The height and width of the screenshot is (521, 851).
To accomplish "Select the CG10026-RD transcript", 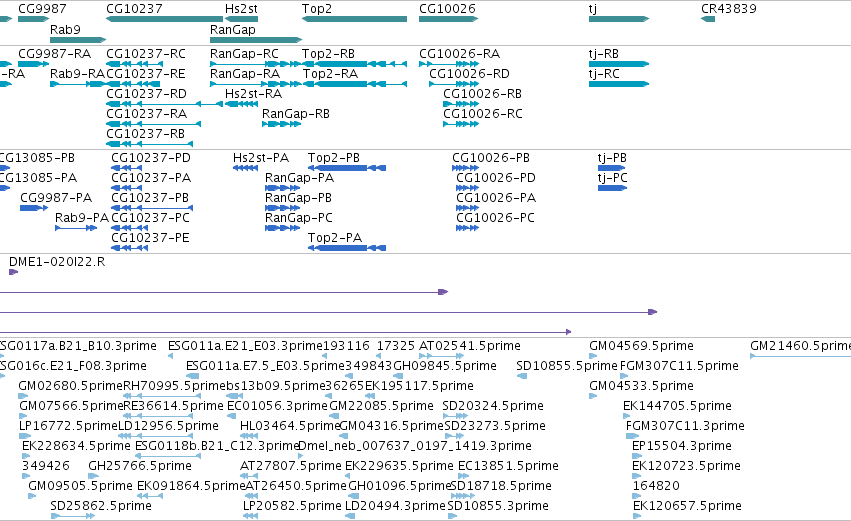I will pyautogui.click(x=469, y=74).
